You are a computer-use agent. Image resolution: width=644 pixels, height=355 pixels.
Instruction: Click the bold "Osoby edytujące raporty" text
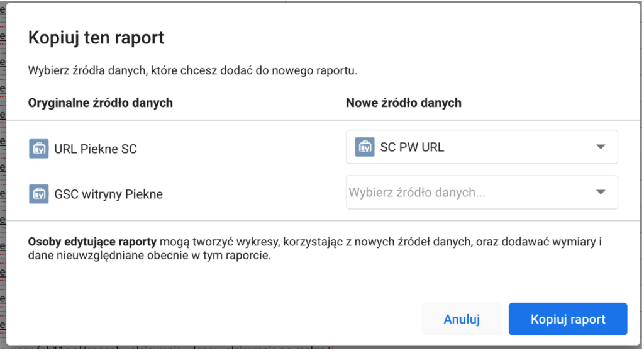click(x=92, y=242)
